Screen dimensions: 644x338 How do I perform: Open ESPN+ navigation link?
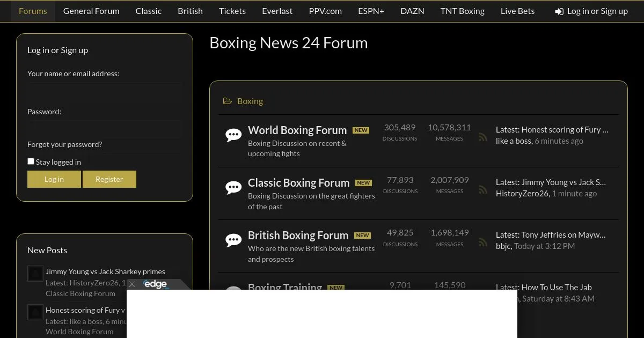[371, 11]
